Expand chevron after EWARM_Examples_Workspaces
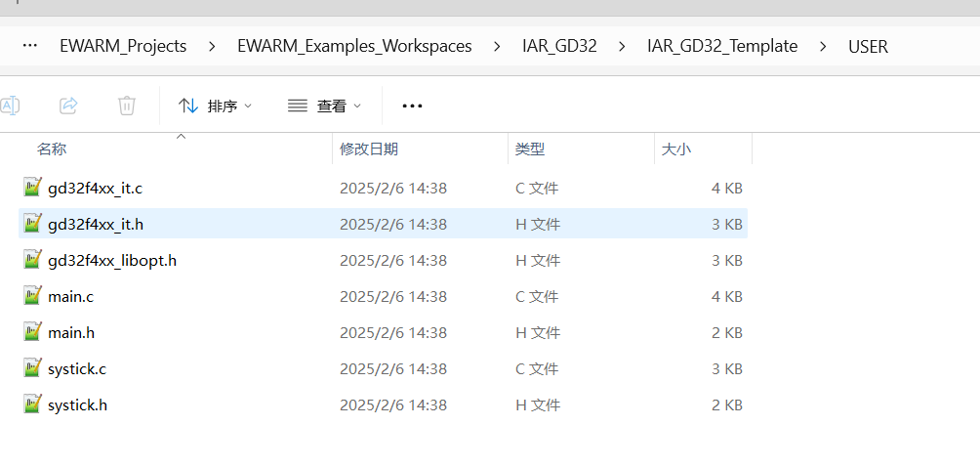The height and width of the screenshot is (468, 980). tap(498, 46)
